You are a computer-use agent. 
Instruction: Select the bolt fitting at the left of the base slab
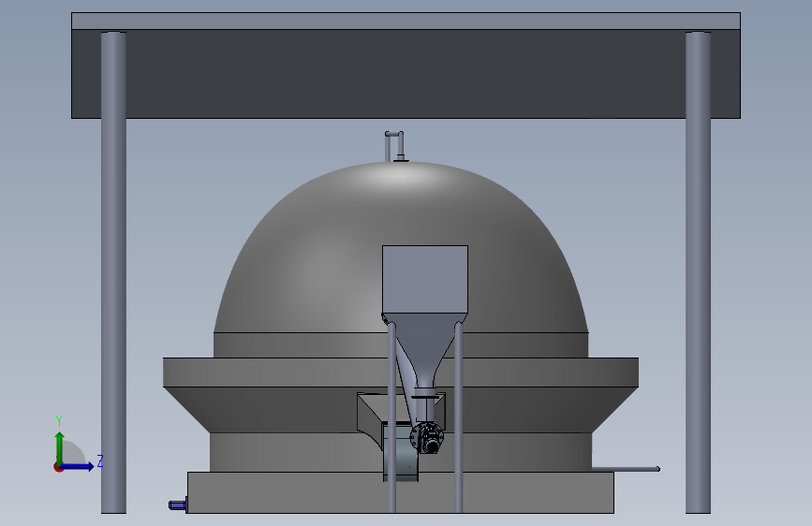[178, 504]
